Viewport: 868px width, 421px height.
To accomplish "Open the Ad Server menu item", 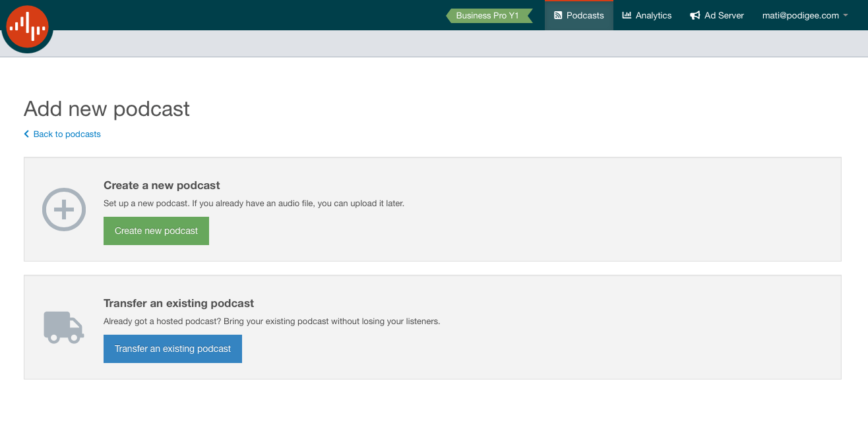I will pos(717,15).
